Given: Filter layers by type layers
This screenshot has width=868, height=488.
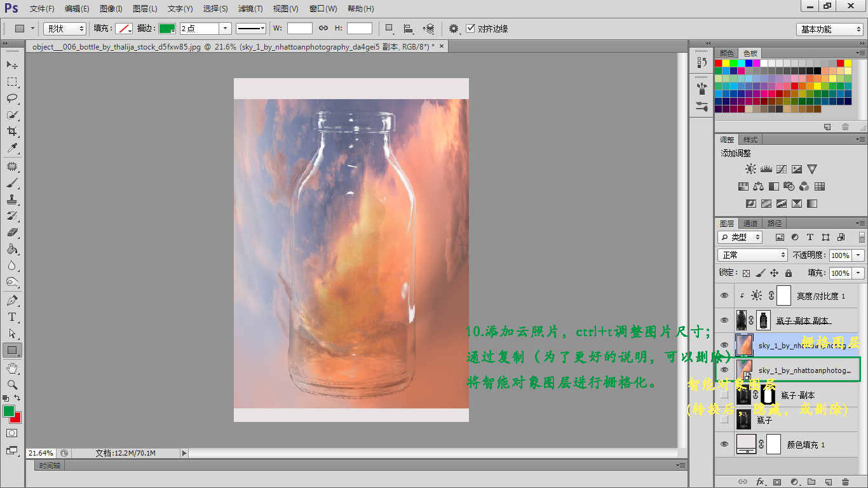Looking at the screenshot, I should pos(810,237).
